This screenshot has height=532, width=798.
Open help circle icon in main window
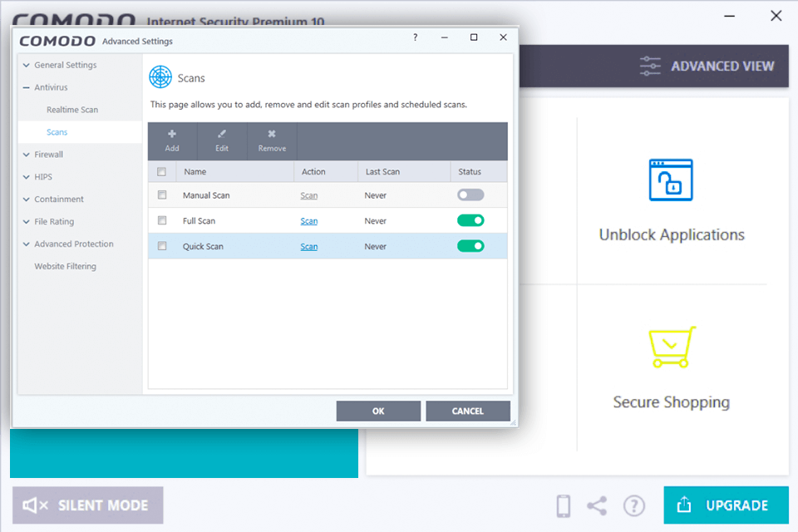point(634,505)
